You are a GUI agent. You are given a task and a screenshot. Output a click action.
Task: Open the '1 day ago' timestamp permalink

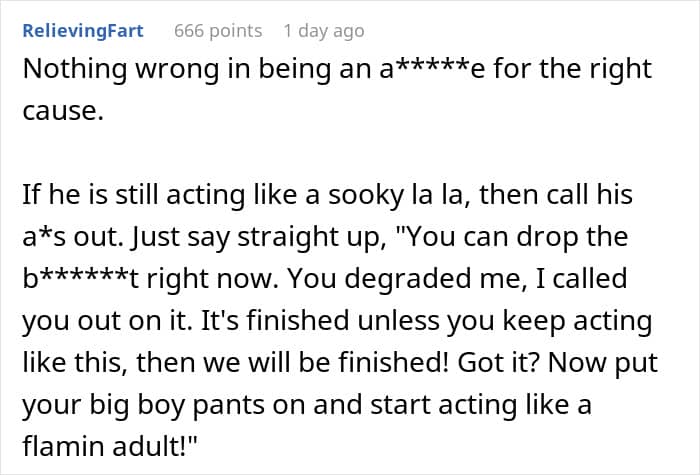[x=324, y=31]
